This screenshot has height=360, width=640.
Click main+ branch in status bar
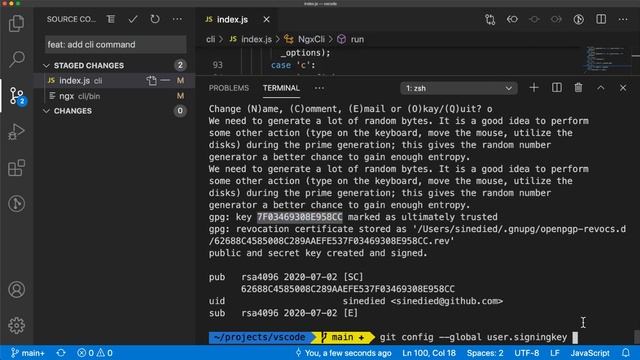click(28, 353)
